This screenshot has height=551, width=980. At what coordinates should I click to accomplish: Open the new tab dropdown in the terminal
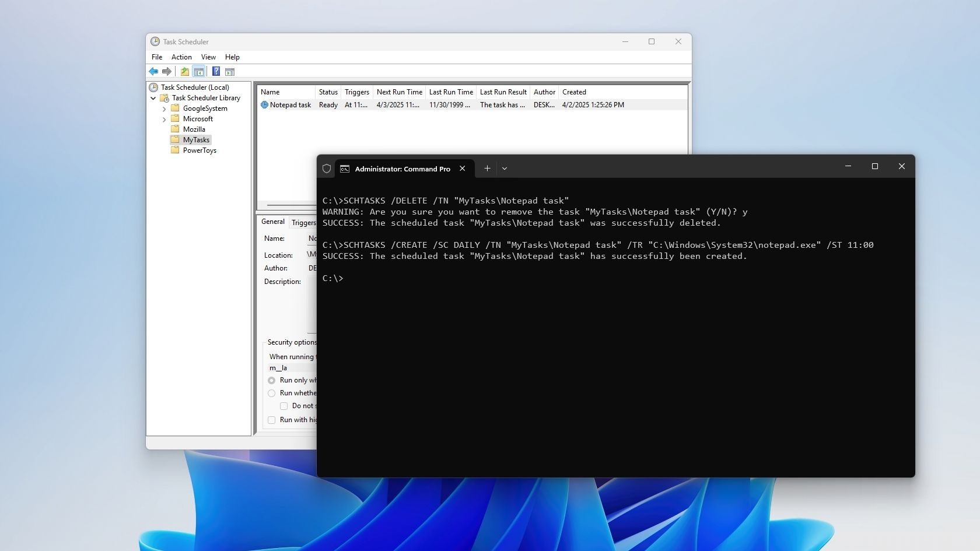click(505, 169)
